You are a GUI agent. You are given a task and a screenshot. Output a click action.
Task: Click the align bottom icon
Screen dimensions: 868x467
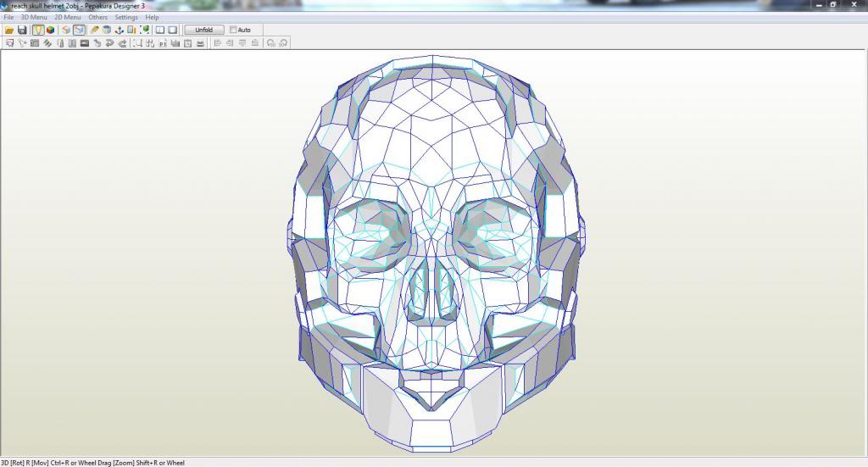point(254,43)
